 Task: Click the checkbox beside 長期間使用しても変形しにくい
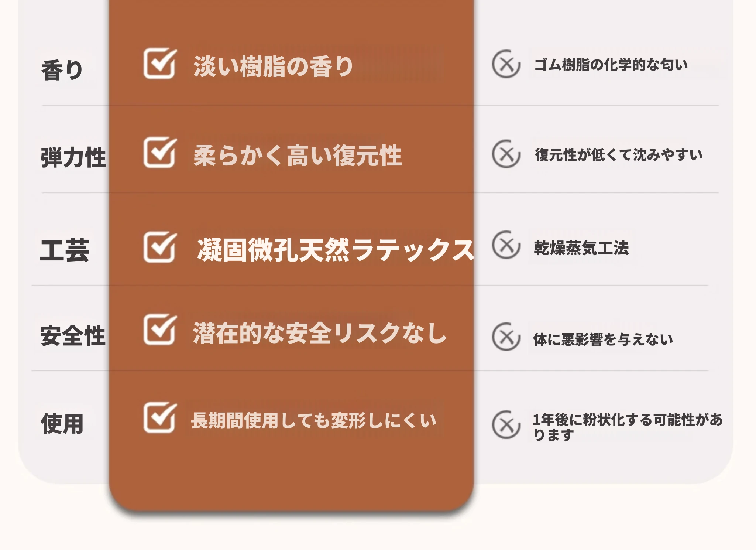pos(159,417)
